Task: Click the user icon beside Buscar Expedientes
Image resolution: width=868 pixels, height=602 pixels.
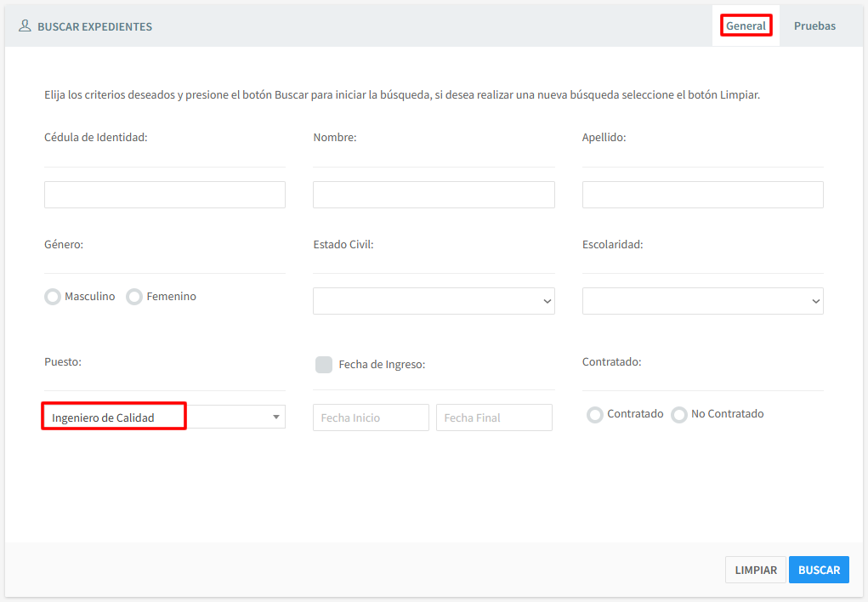Action: pos(25,26)
